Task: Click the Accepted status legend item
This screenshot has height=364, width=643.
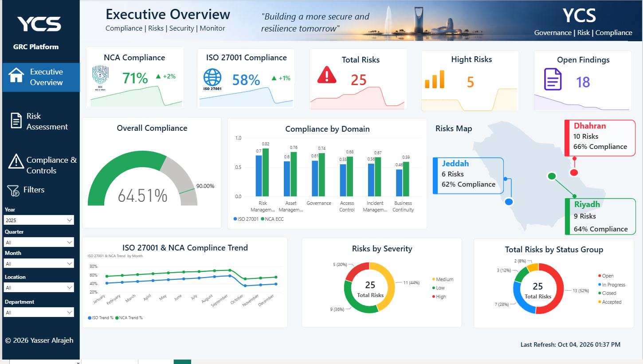Action: coord(610,302)
